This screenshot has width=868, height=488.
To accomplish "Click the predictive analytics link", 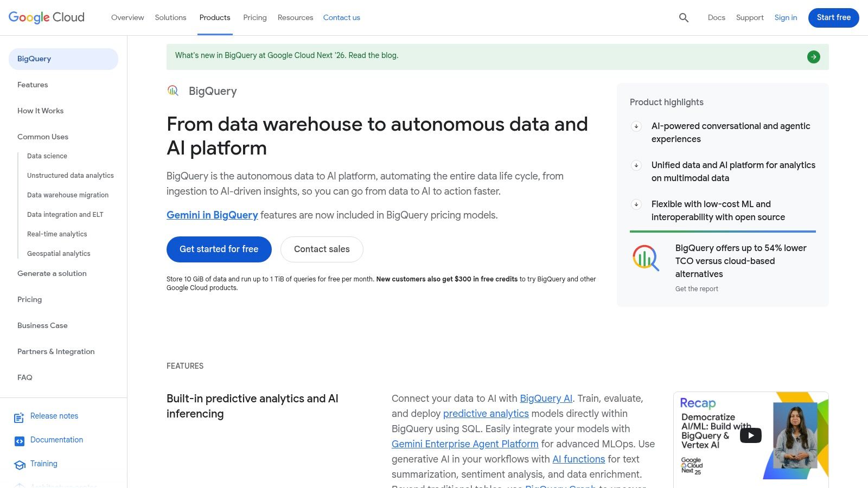I will tap(486, 414).
